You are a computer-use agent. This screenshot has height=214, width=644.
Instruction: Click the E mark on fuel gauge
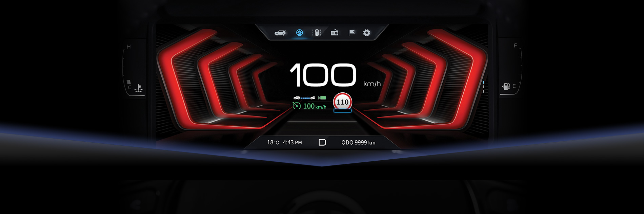(514, 86)
